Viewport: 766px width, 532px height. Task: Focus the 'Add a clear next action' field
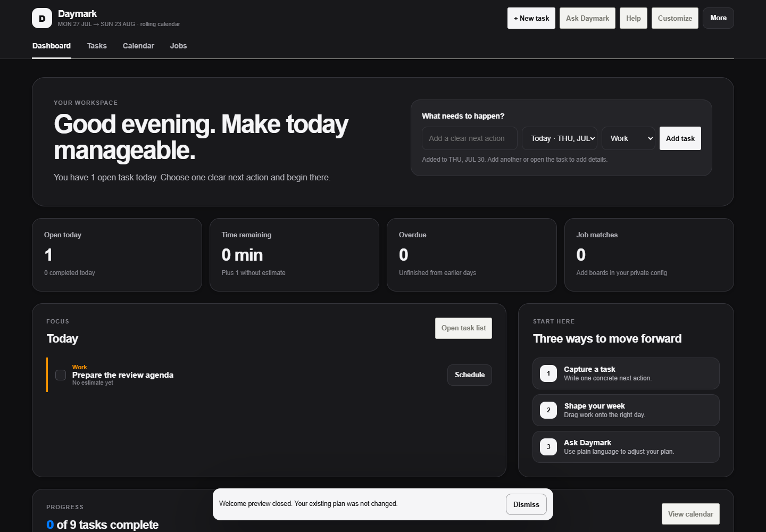coord(470,138)
